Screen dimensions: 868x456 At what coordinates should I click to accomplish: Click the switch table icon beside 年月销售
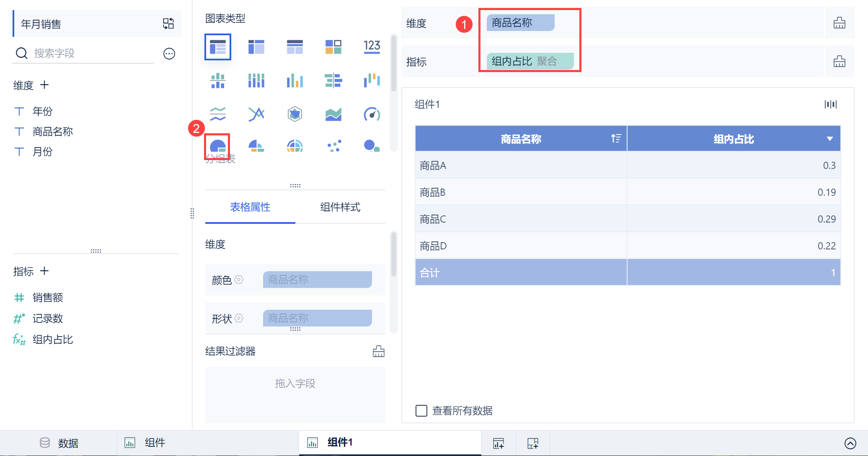tap(168, 23)
